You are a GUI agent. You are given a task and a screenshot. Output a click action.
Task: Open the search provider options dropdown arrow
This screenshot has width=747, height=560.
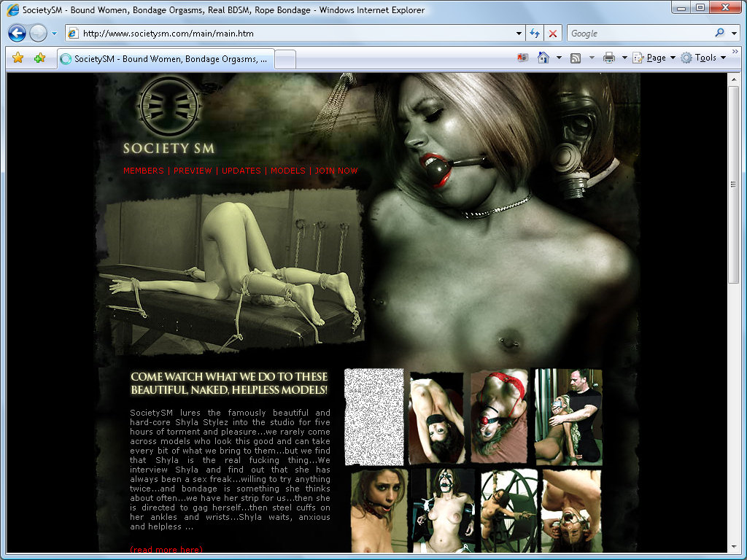pos(734,34)
